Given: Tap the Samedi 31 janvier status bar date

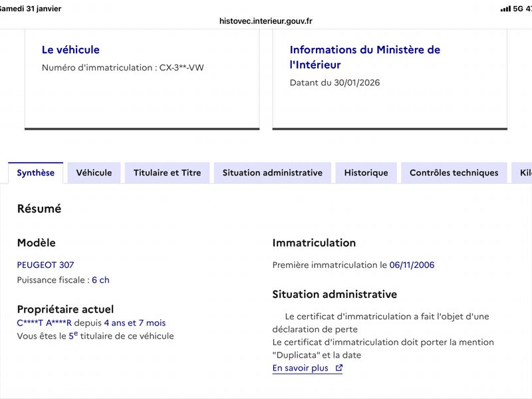Looking at the screenshot, I should pyautogui.click(x=31, y=9).
